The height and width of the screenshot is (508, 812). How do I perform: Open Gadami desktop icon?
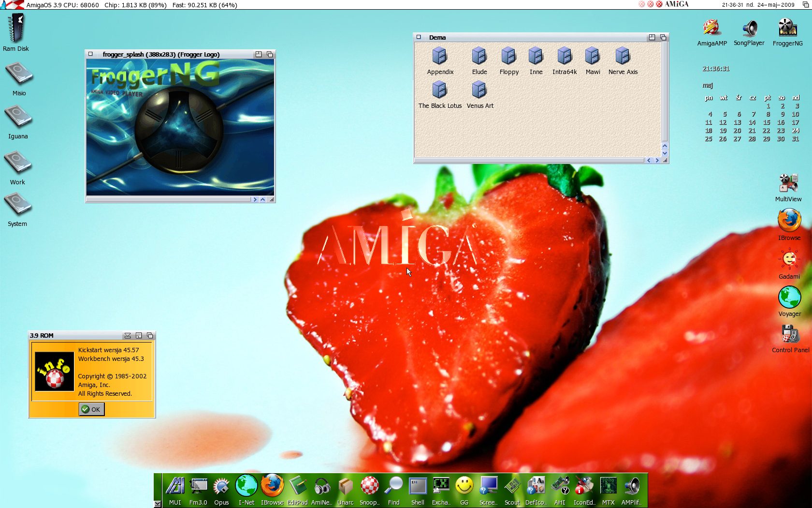click(x=789, y=264)
